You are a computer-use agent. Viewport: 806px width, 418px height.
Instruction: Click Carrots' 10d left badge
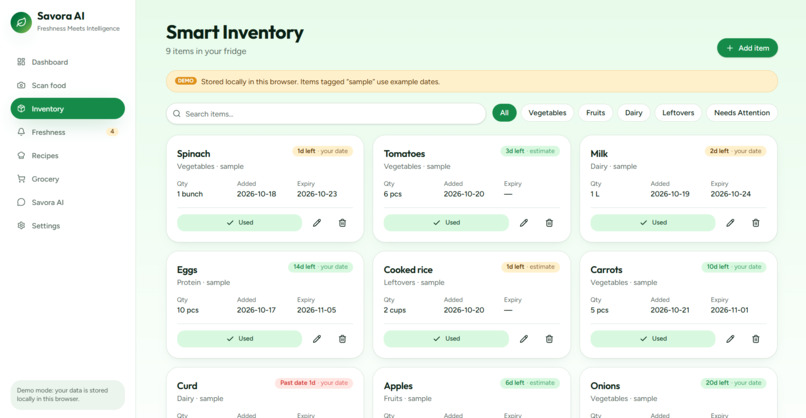[734, 267]
